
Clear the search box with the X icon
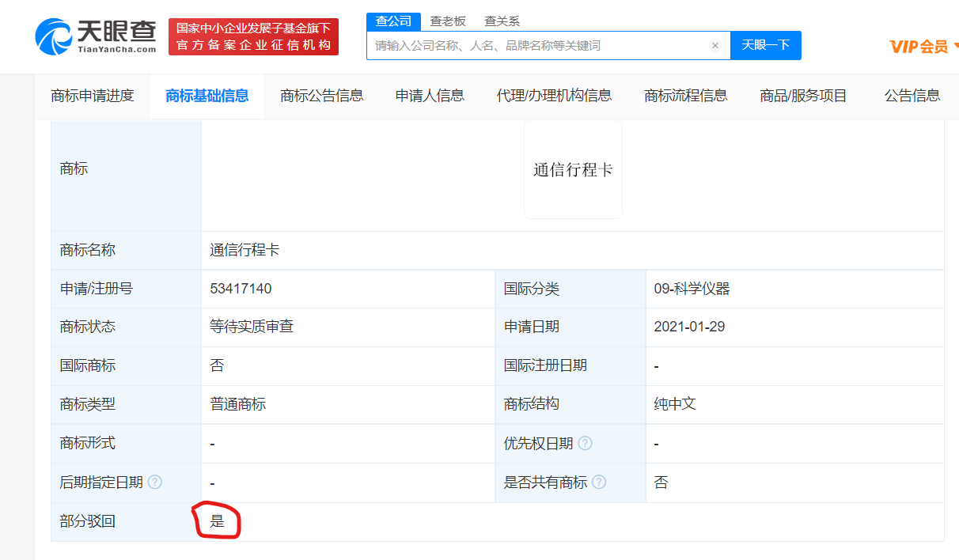click(715, 46)
